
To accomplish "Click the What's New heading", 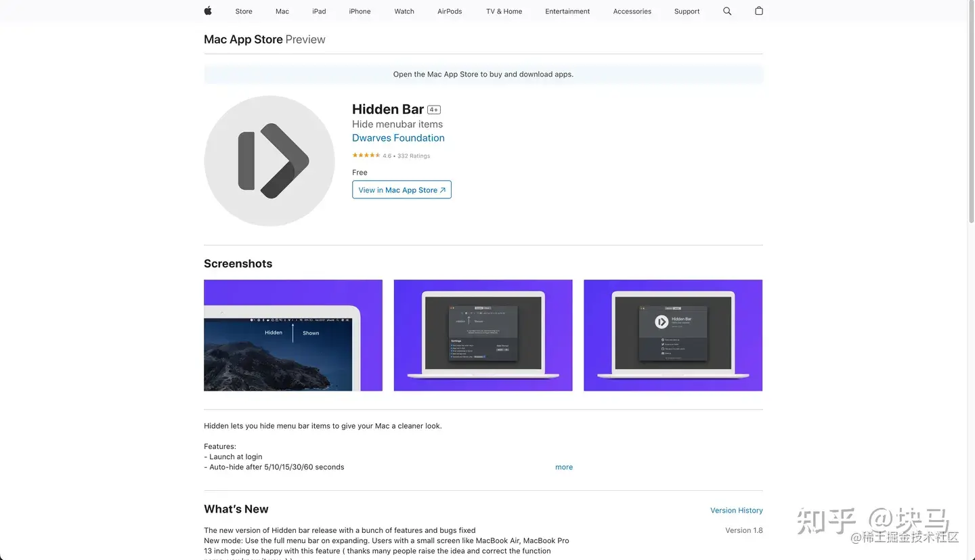I will [236, 509].
